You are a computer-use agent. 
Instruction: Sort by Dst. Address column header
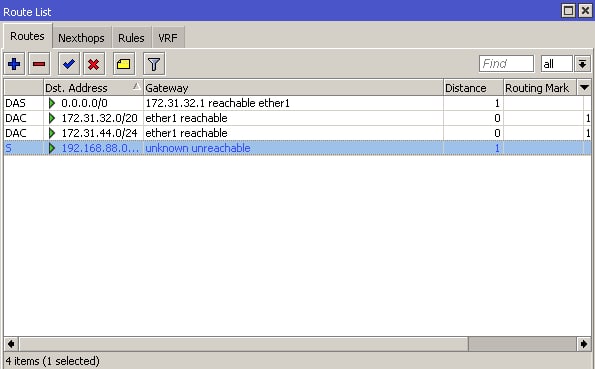[x=93, y=88]
